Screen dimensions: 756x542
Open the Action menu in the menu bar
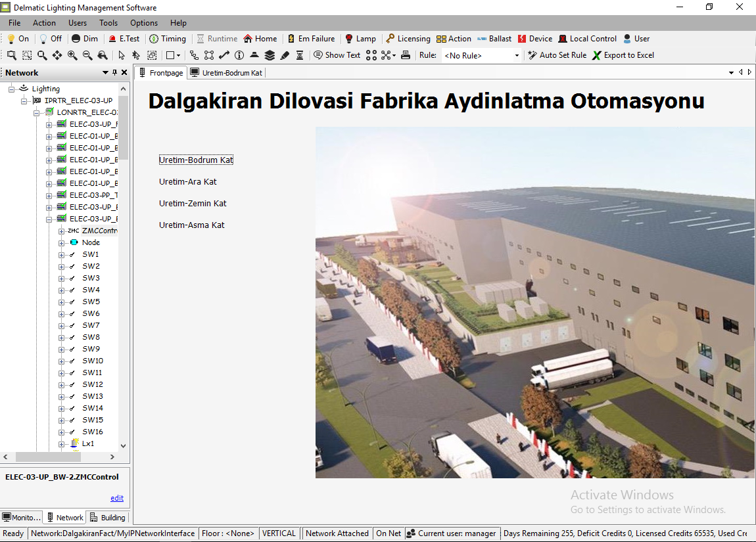pyautogui.click(x=44, y=22)
